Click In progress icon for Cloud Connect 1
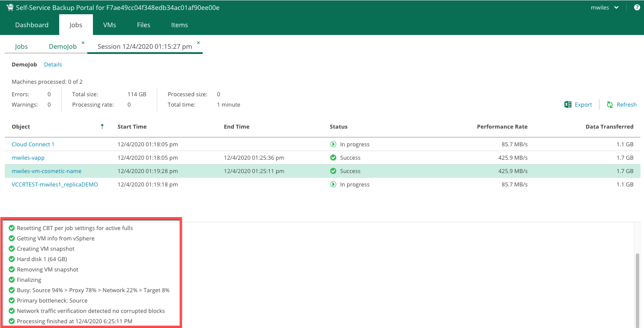This screenshot has width=644, height=328. [x=333, y=144]
